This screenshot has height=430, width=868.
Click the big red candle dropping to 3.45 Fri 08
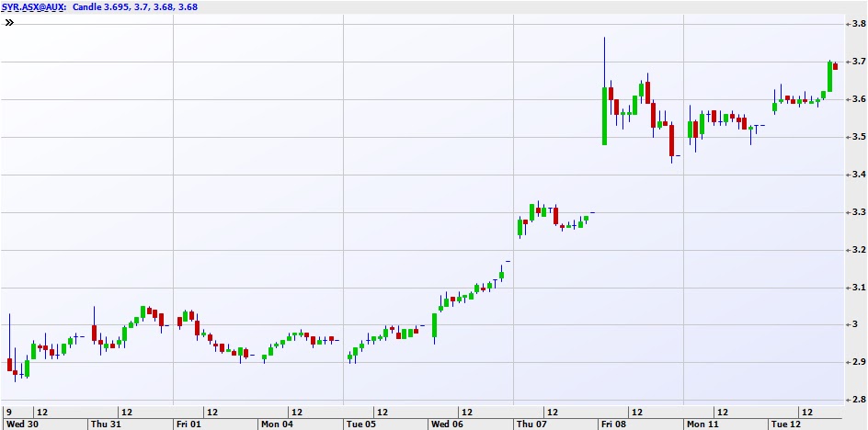coord(671,140)
